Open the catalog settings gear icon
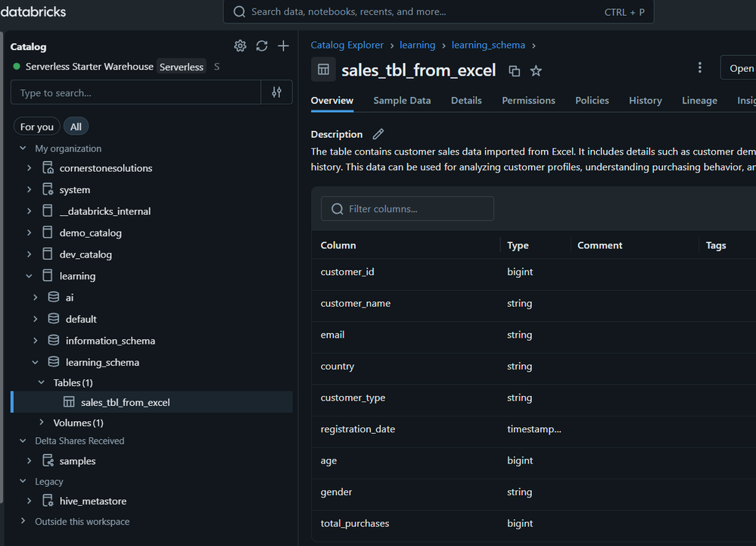 (x=240, y=46)
